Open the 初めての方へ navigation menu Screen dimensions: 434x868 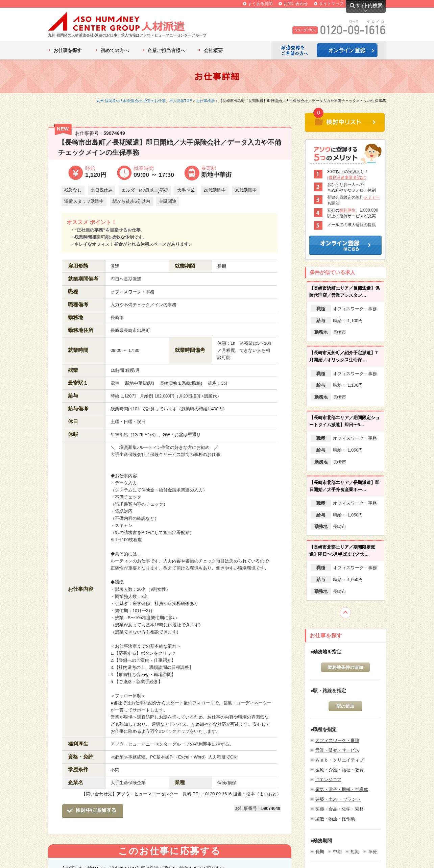[x=112, y=50]
